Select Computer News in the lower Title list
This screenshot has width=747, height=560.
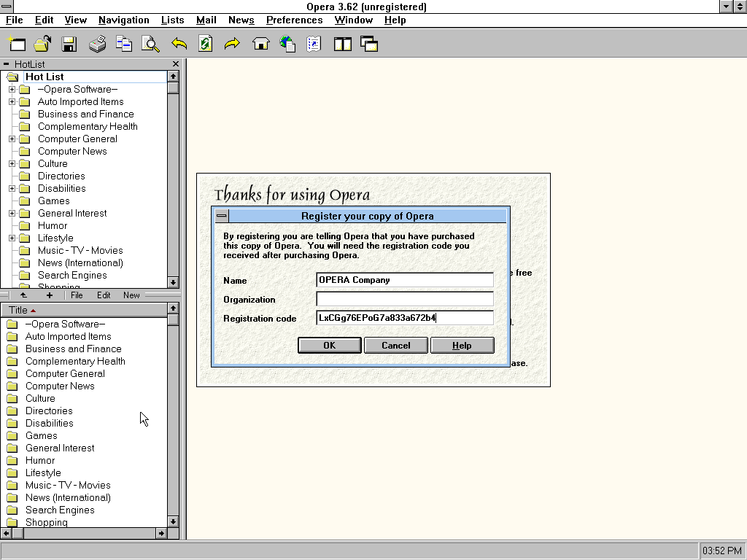(60, 386)
